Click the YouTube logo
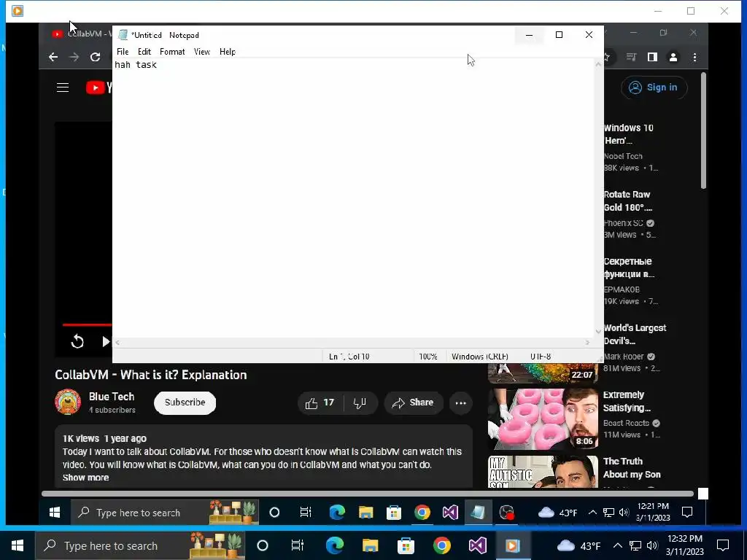747x560 pixels. pos(99,87)
